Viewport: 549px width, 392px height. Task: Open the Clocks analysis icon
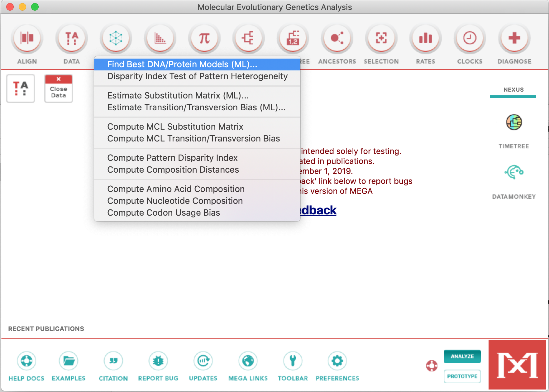click(469, 38)
